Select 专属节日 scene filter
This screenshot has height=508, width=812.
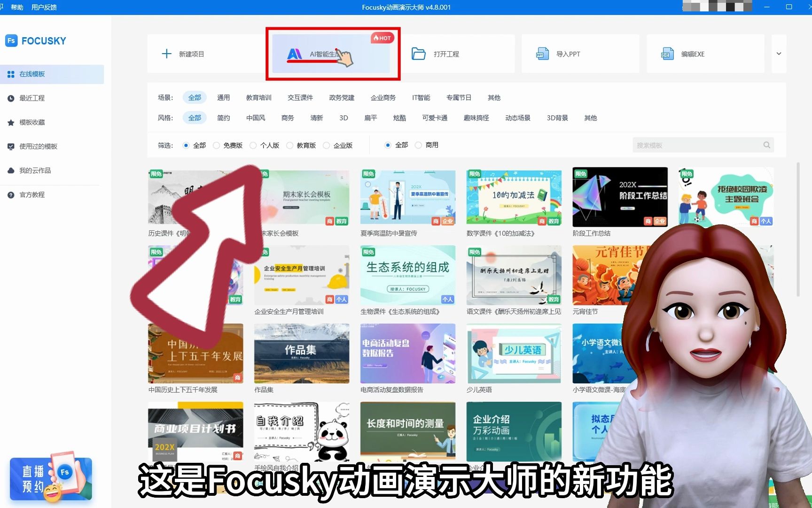[x=459, y=97]
